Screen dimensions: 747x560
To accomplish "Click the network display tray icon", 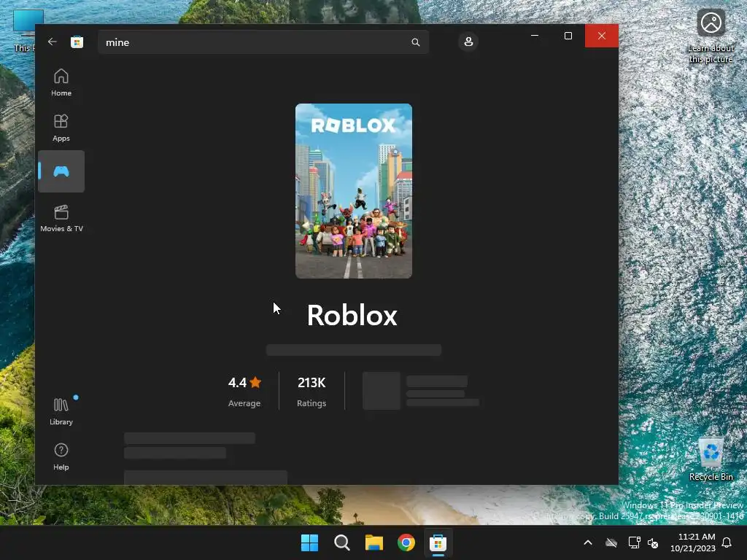I will (x=634, y=542).
